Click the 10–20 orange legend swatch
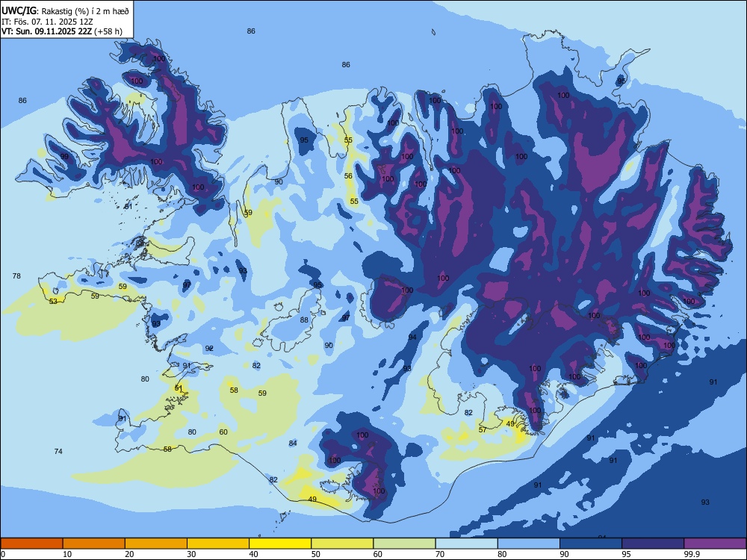747x560 pixels. coord(94,544)
